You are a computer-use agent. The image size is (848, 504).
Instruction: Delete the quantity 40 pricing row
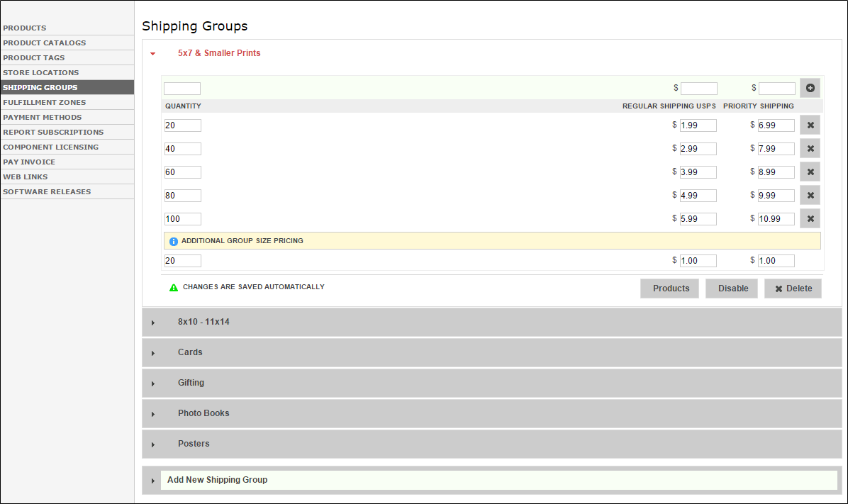810,148
